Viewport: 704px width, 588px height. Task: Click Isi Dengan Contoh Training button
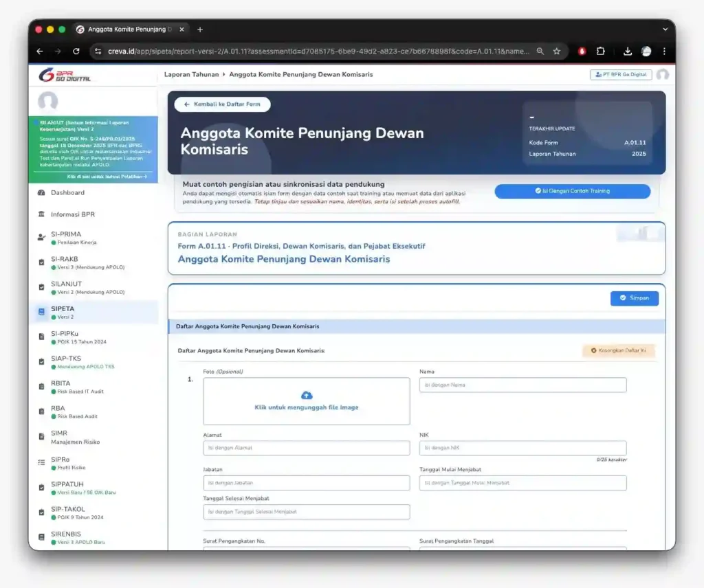pos(572,191)
